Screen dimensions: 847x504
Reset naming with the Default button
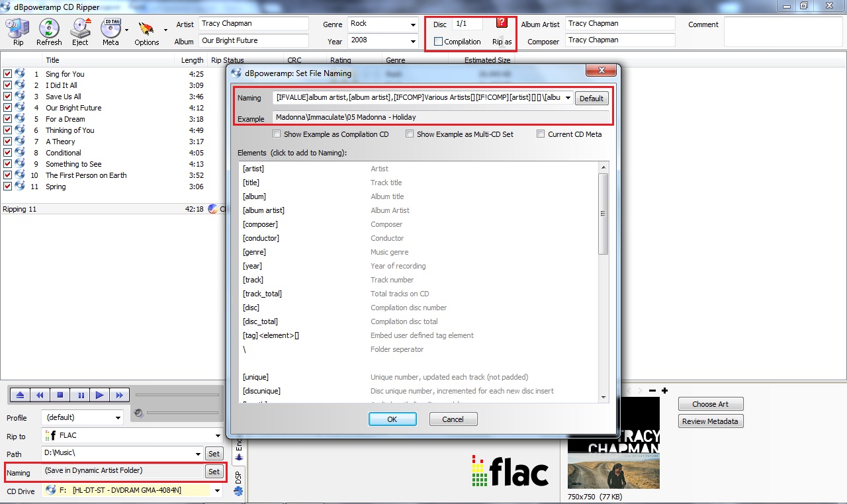pos(591,99)
